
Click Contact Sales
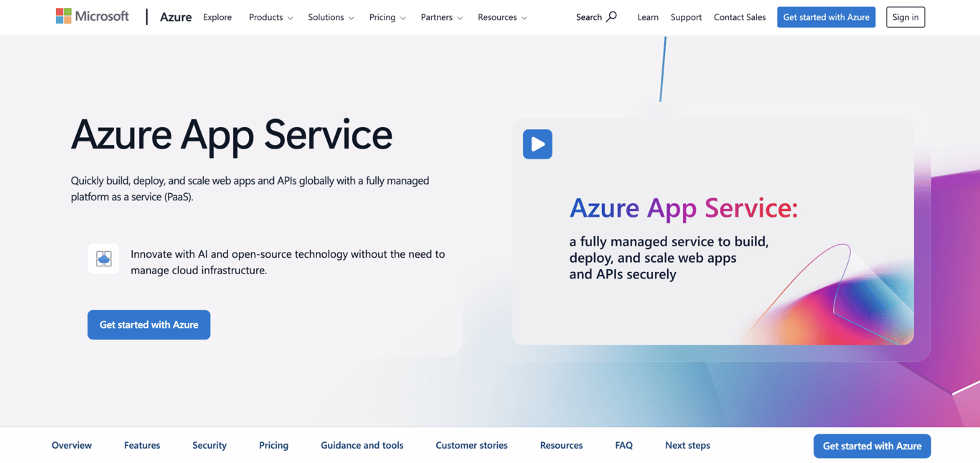coord(740,17)
